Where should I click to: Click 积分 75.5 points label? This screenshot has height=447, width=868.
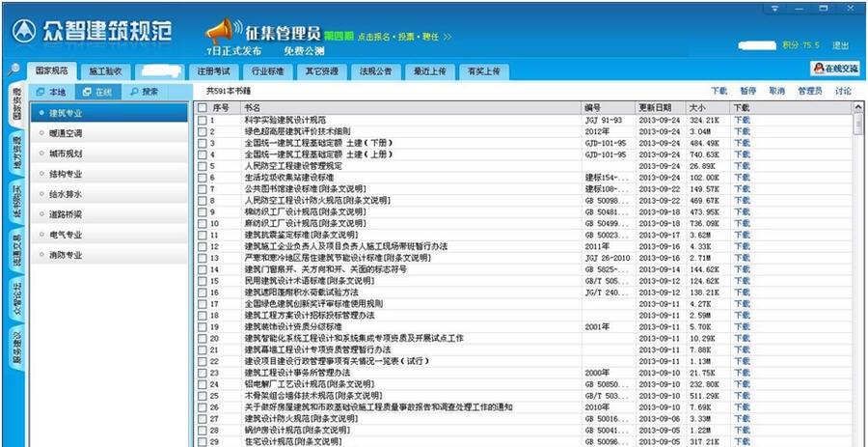(x=801, y=45)
